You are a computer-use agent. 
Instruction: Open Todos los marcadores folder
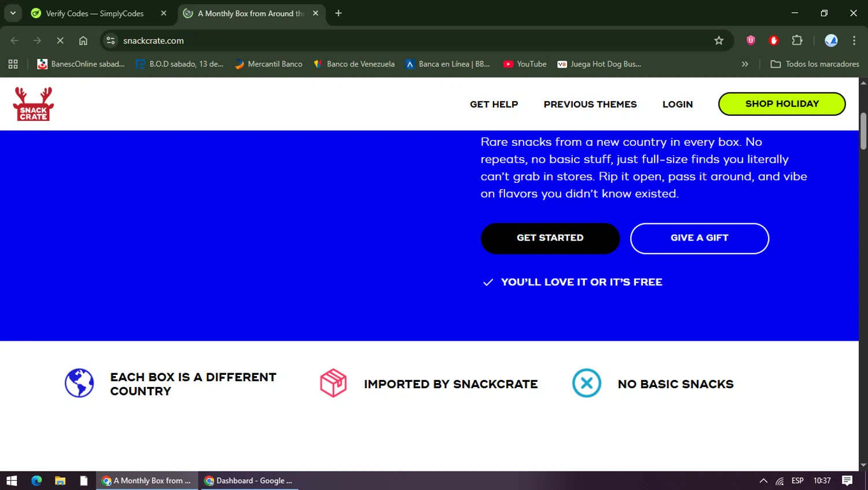click(x=815, y=64)
